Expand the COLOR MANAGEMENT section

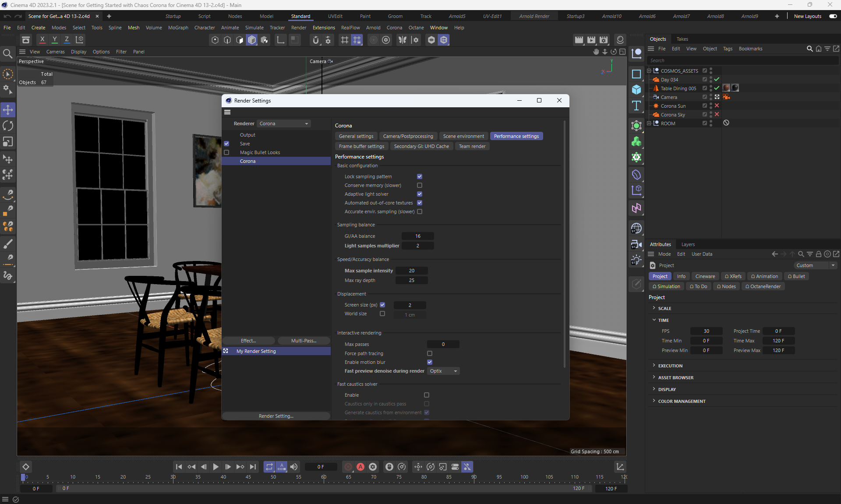[x=682, y=401]
